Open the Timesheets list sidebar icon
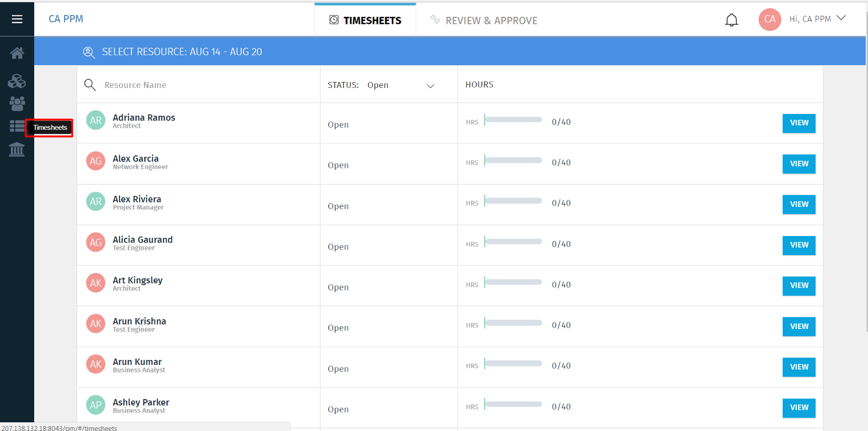This screenshot has width=868, height=431. pyautogui.click(x=17, y=126)
